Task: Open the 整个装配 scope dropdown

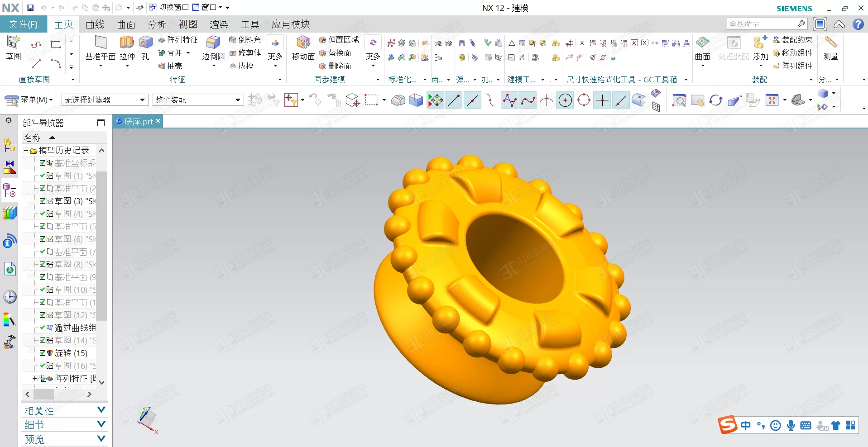Action: [198, 100]
